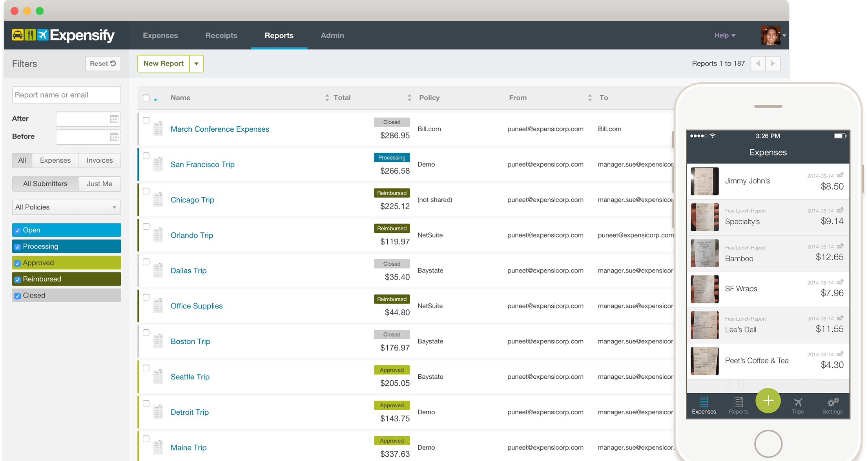Open the Help dropdown menu
This screenshot has height=461, width=868.
724,35
